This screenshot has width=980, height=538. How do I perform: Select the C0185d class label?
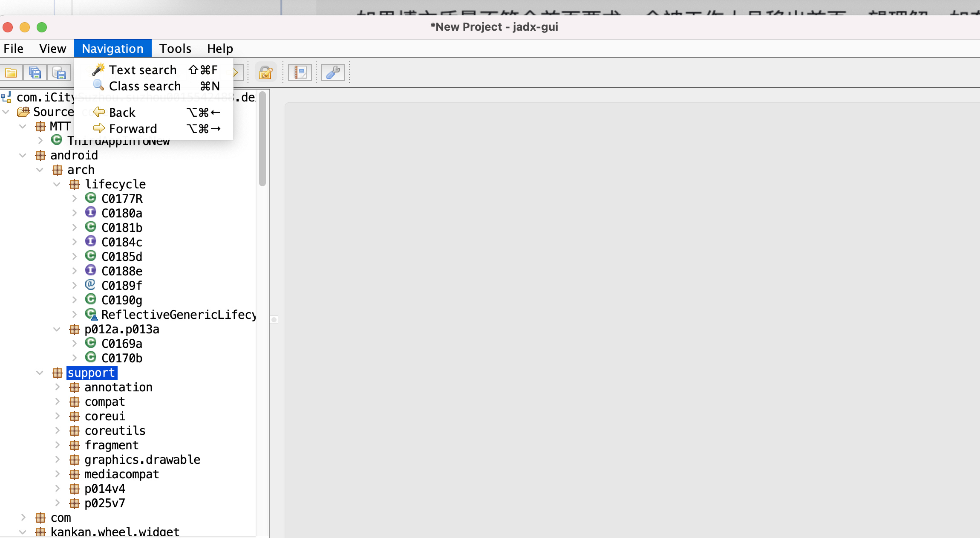[122, 257]
